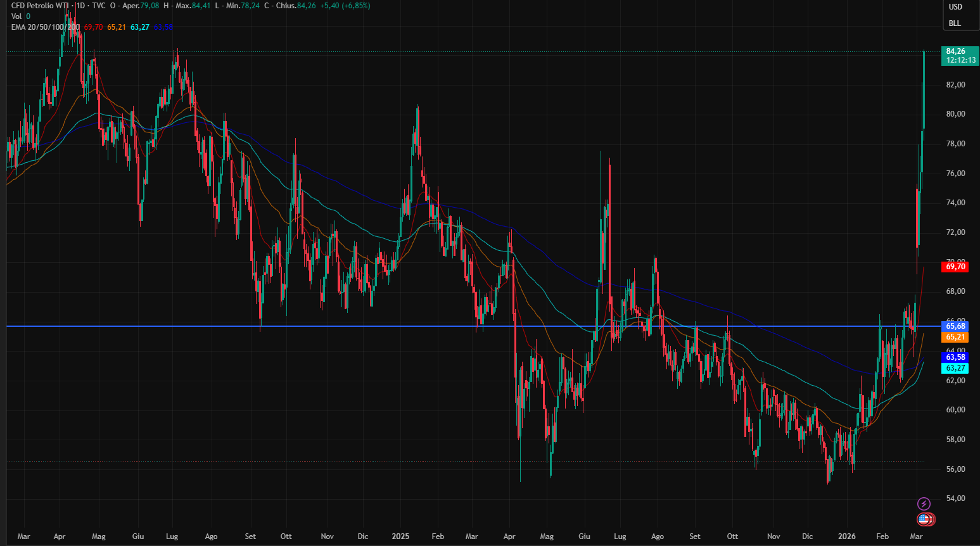Select the Vol indicator legend
The width and height of the screenshot is (980, 546).
pyautogui.click(x=16, y=16)
